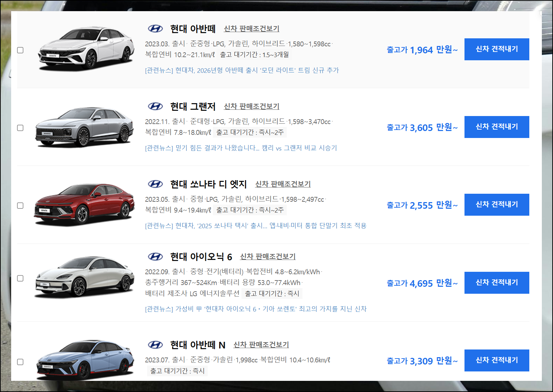Tick the 현대 아반떼 N checkbox

coord(20,362)
